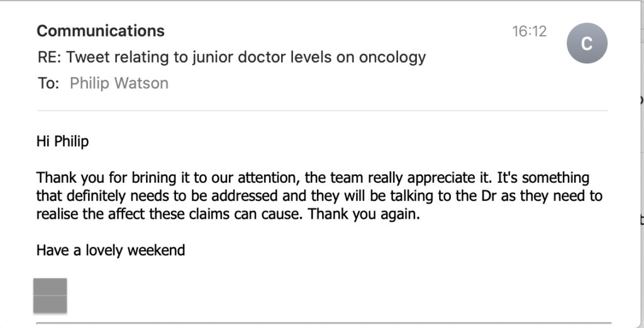This screenshot has height=328, width=644.
Task: Click the 16:12 message timestamp
Action: click(530, 31)
